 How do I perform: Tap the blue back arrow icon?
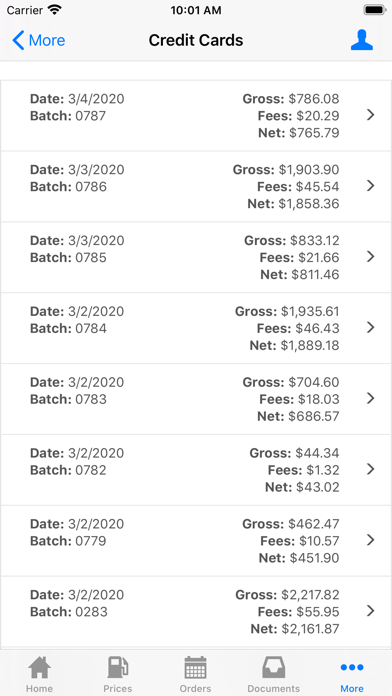18,40
